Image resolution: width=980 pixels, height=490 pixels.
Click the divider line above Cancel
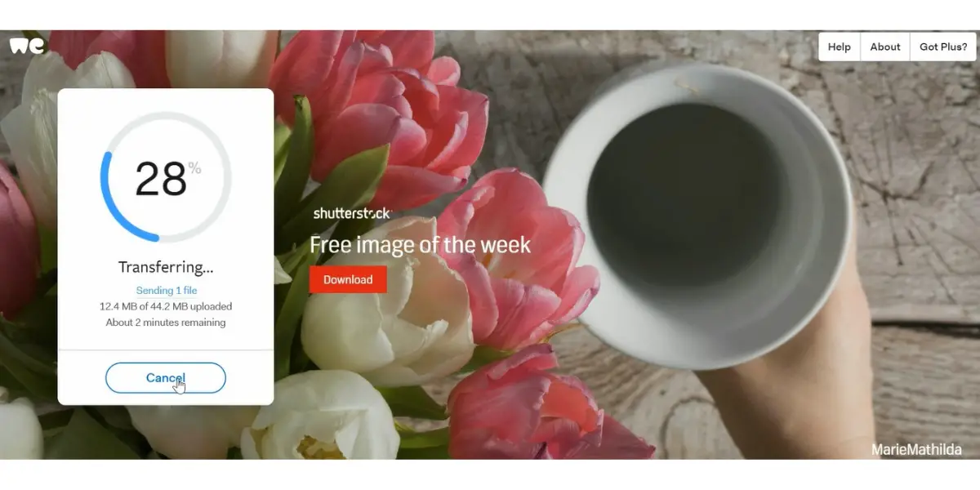(166, 350)
